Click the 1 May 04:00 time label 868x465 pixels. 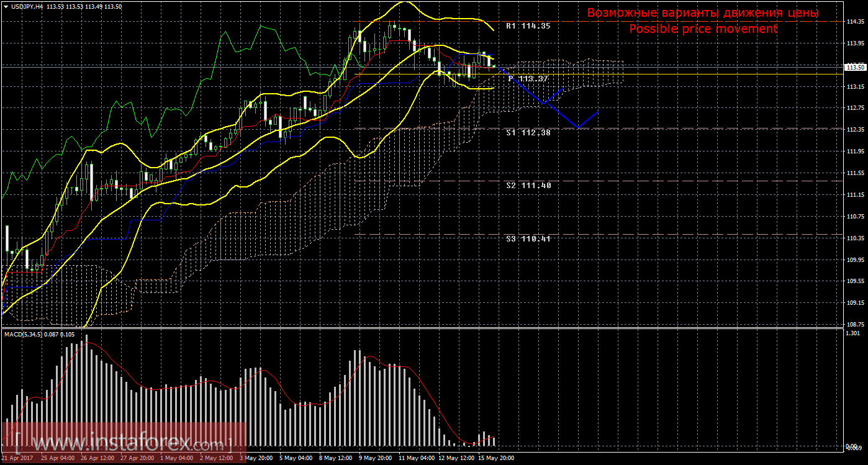click(176, 458)
